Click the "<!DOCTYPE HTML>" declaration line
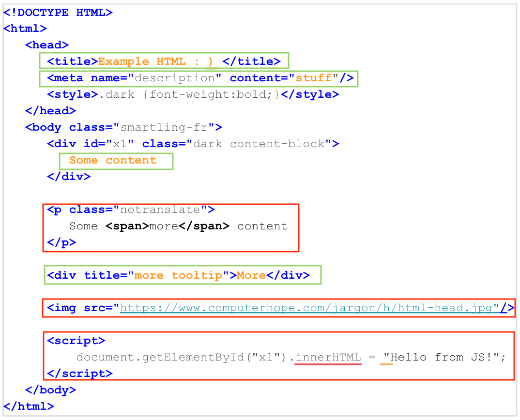Viewport: 520px width, 420px height. (58, 13)
